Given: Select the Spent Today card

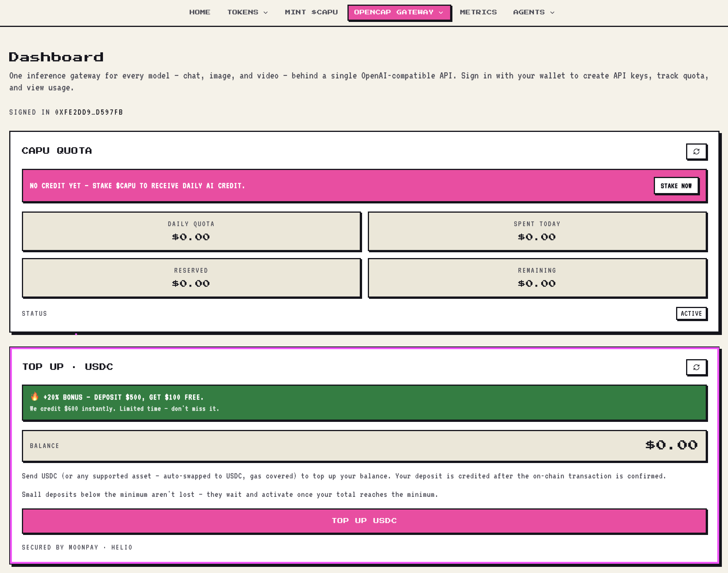Looking at the screenshot, I should 537,231.
